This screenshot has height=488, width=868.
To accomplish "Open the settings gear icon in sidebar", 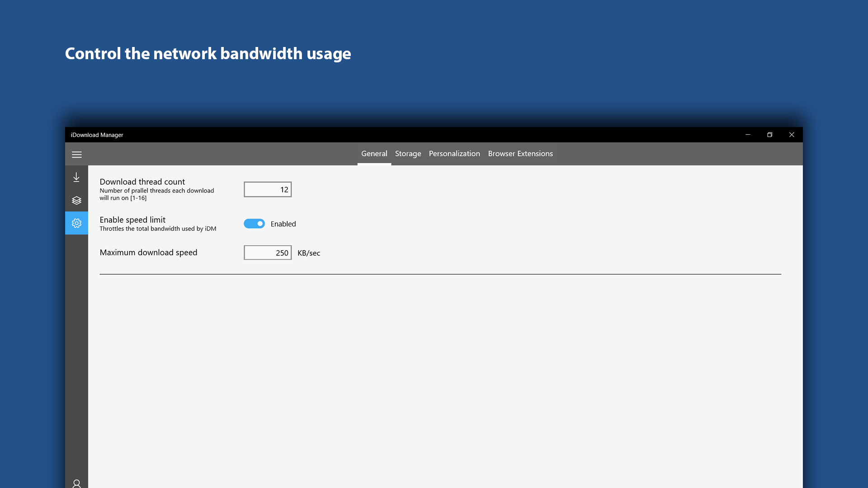I will click(x=76, y=223).
